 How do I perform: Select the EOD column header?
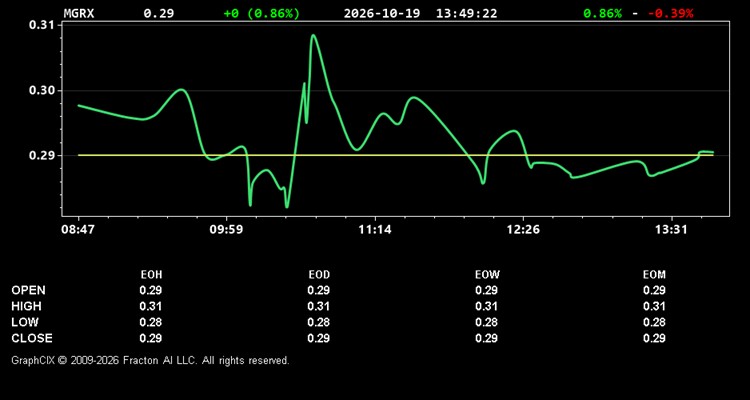319,275
